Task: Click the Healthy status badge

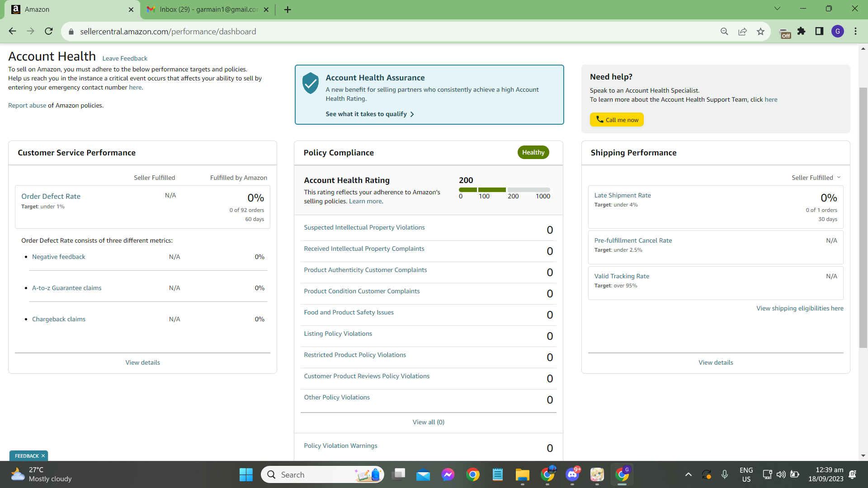Action: (x=533, y=152)
